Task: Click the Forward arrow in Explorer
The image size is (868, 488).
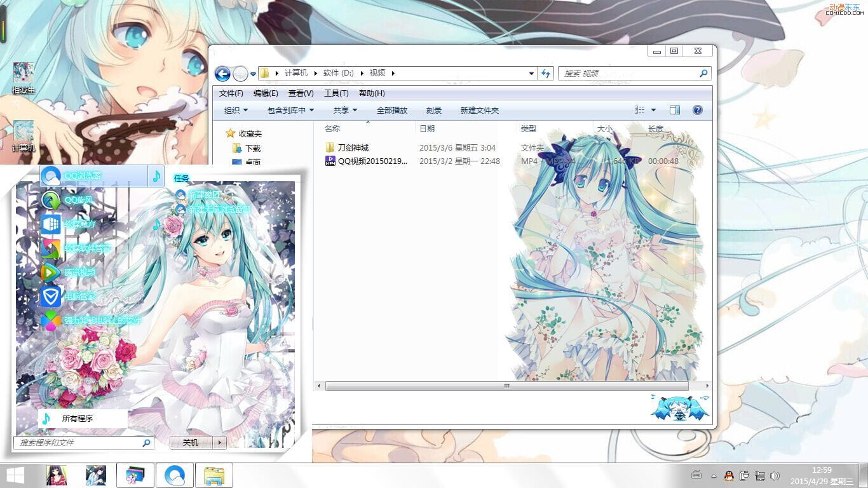Action: click(240, 74)
